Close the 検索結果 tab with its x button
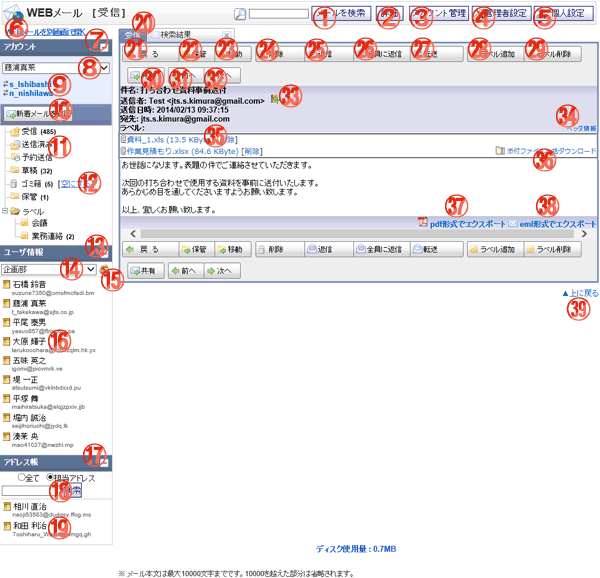Image resolution: width=600 pixels, height=578 pixels. [x=227, y=36]
